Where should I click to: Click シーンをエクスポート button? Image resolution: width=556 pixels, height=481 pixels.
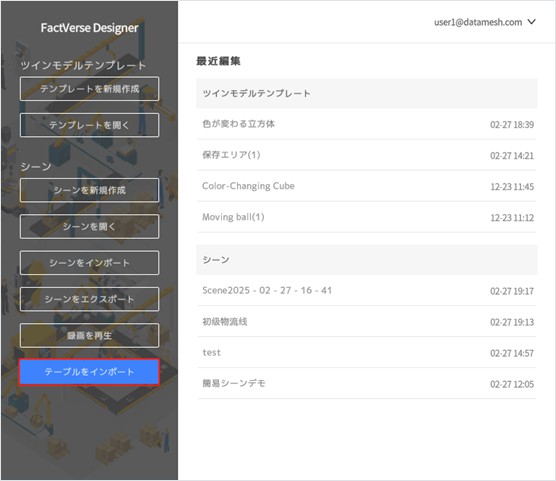pyautogui.click(x=89, y=299)
